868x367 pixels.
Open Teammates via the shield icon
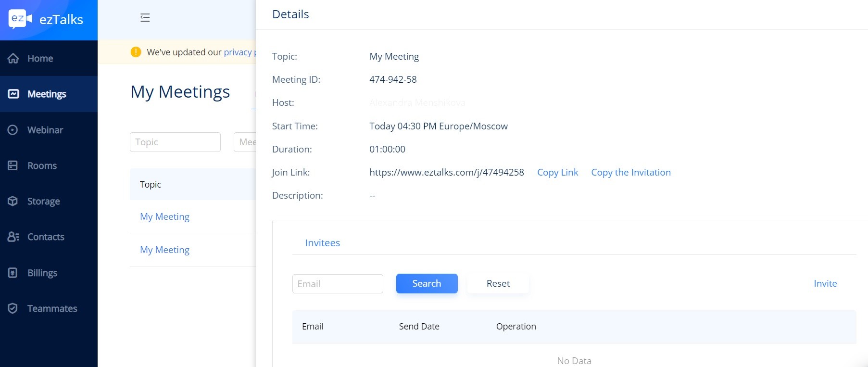(13, 308)
